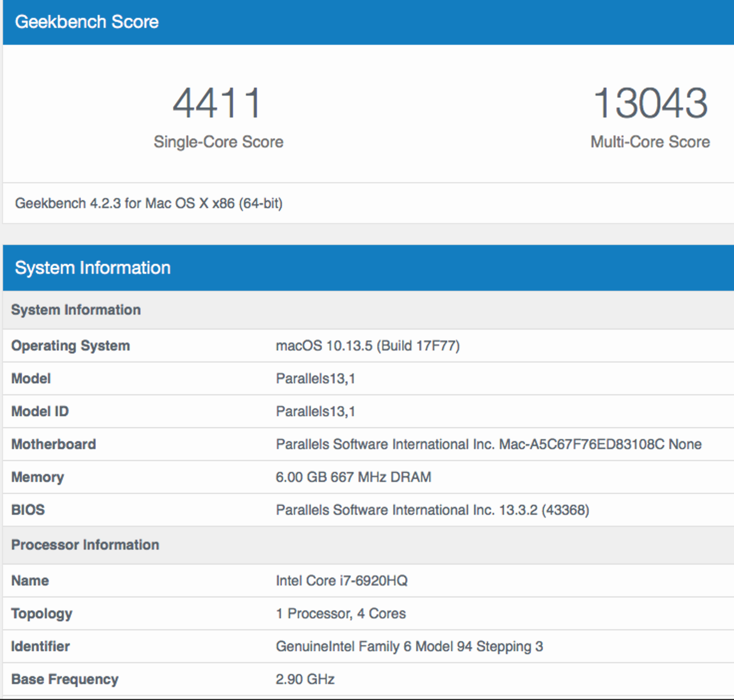734x700 pixels.
Task: Select the Parallels13,1 value in Model row
Action: (315, 378)
